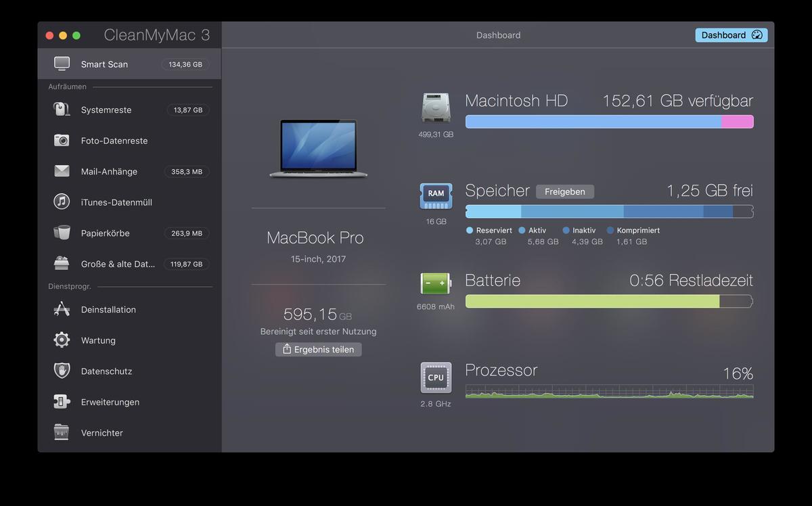Screen dimensions: 812x506
Task: Click the 13,87 GB Systemreste badge
Action: (x=188, y=110)
